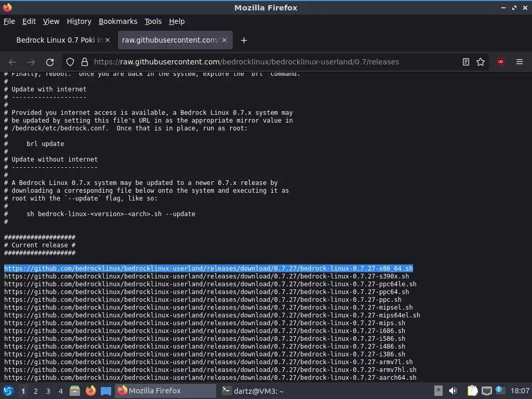Open the View menu
The image size is (532, 399).
(x=51, y=21)
